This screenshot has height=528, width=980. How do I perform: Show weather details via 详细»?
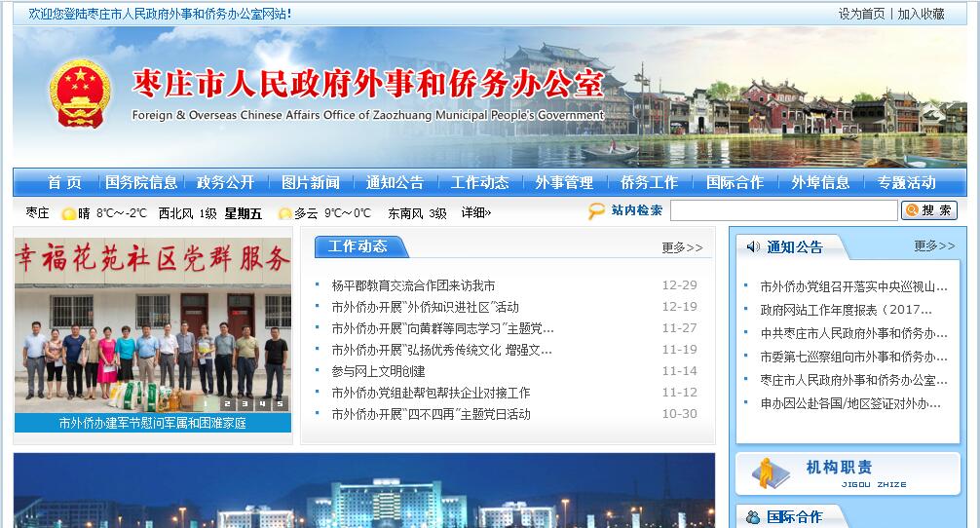(476, 213)
